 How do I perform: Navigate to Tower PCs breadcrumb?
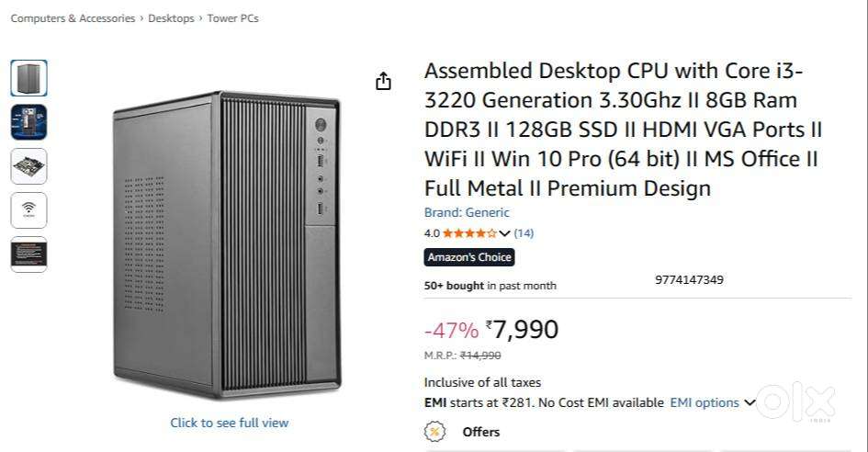pyautogui.click(x=232, y=18)
